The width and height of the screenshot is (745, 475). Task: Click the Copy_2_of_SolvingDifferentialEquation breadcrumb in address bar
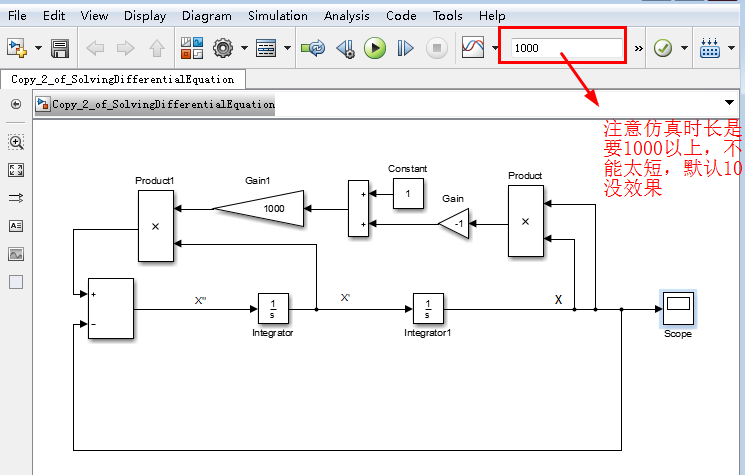point(155,104)
